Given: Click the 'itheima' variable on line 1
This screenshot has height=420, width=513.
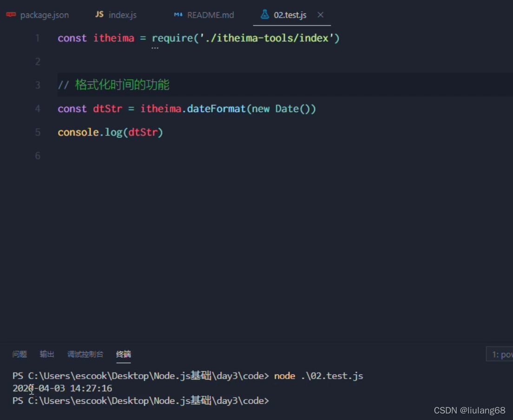Looking at the screenshot, I should pos(114,38).
